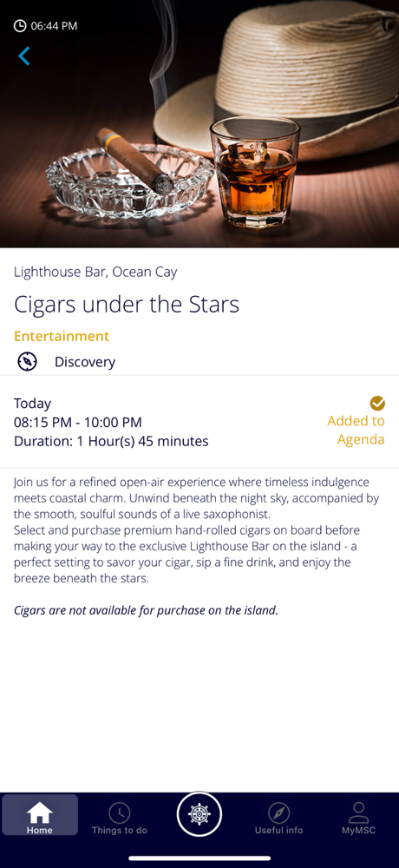Image resolution: width=399 pixels, height=868 pixels.
Task: Tap the Discovery compass icon
Action: click(27, 362)
